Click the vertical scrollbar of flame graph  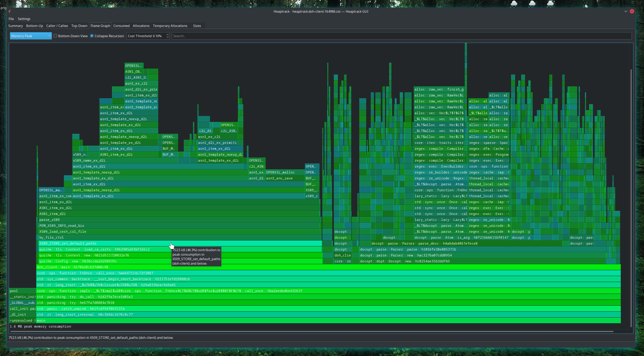pos(631,198)
